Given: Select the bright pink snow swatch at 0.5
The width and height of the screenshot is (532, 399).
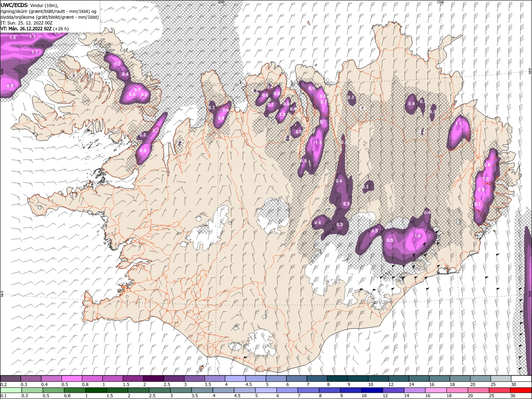Looking at the screenshot, I should pos(72,379).
